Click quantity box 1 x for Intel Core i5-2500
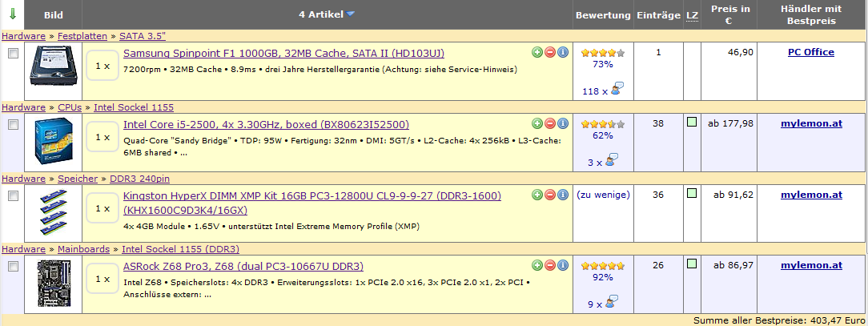Screen dimensions: 868x326 click(103, 137)
